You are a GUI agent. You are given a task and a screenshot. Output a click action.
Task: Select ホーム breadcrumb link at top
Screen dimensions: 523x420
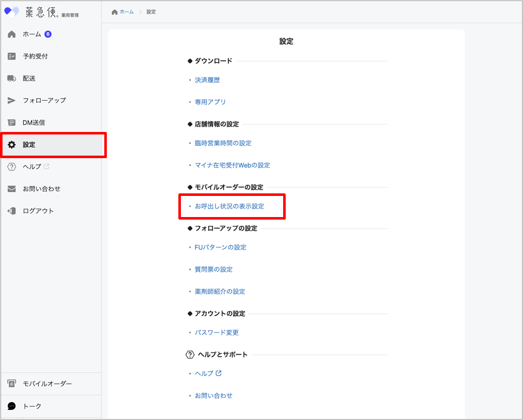(126, 12)
